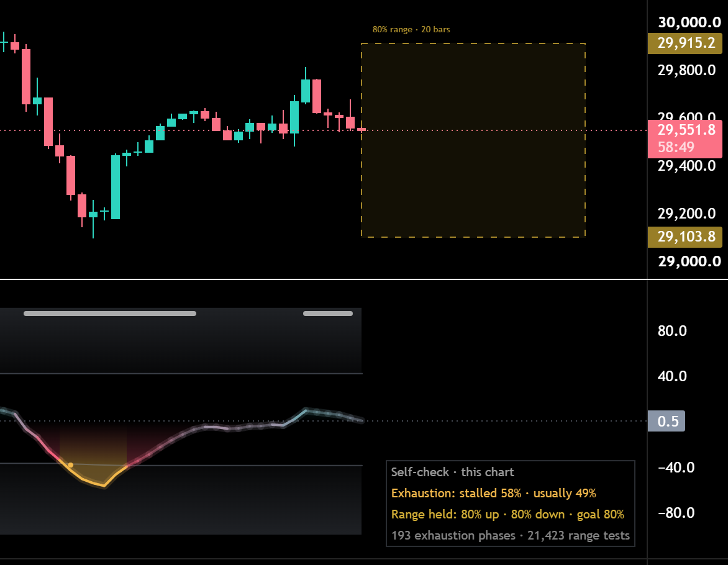Click 40.0 on the oscillator scale
Image resolution: width=728 pixels, height=565 pixels.
tap(672, 376)
